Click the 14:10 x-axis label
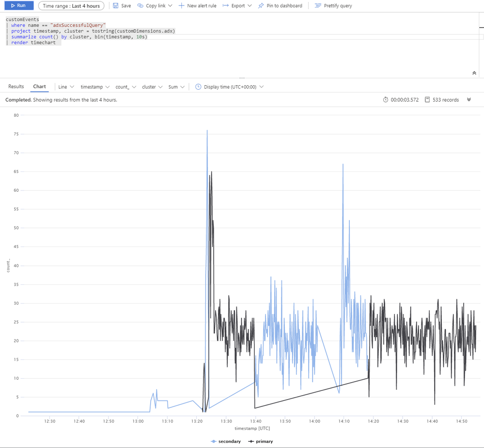 point(344,421)
